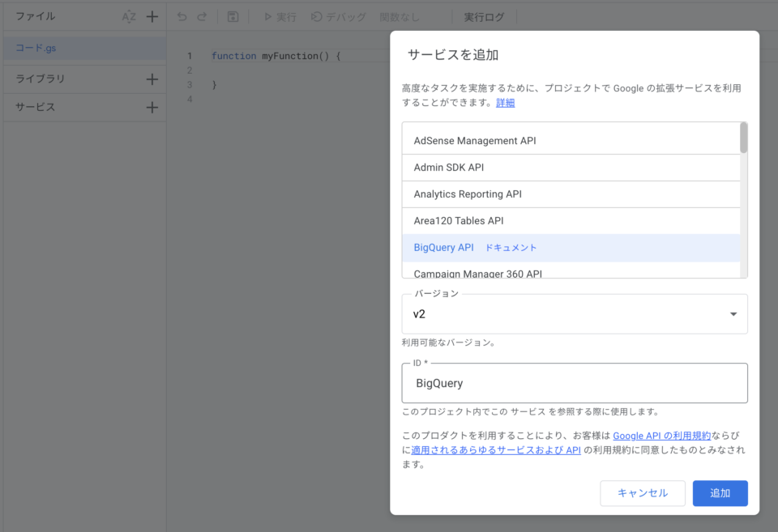Start debugging with デバッグ
Viewport: 778px width, 532px height.
[x=338, y=16]
